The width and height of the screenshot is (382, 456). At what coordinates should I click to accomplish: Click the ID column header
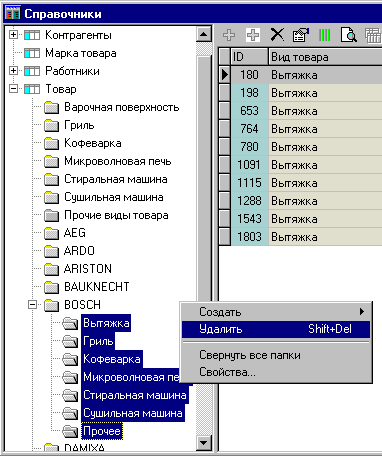tap(249, 57)
